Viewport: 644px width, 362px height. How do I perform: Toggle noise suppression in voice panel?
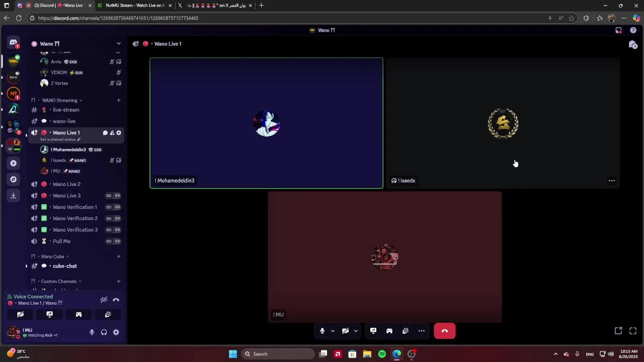point(104,300)
